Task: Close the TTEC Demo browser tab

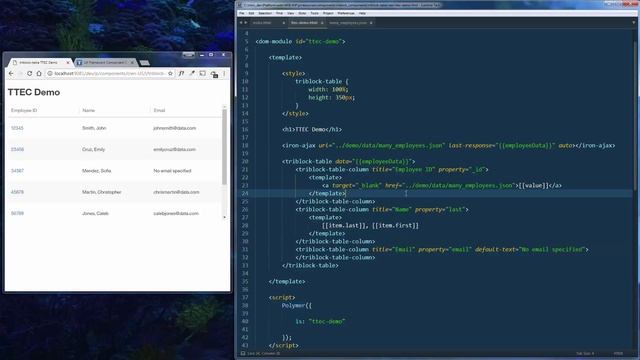Action: pyautogui.click(x=68, y=62)
